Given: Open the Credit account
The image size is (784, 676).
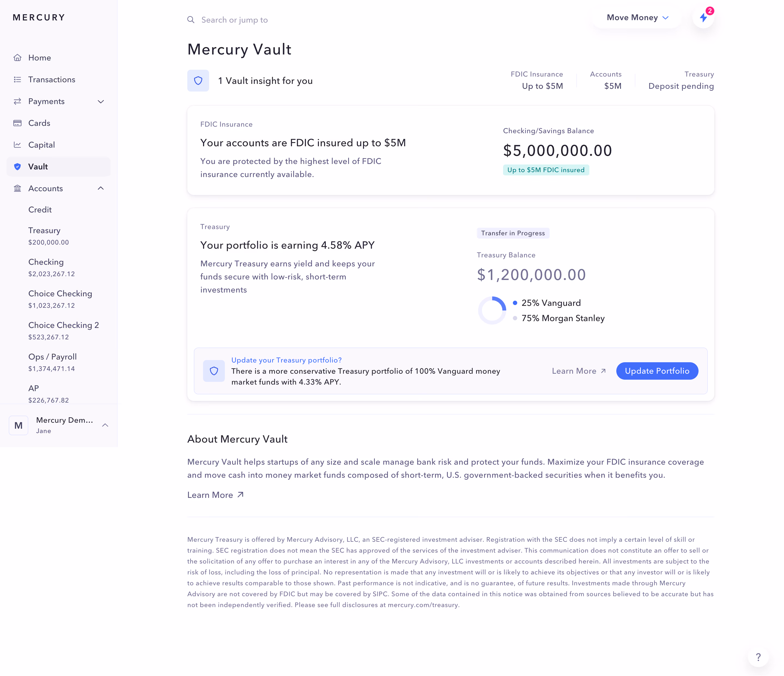Looking at the screenshot, I should click(x=40, y=210).
